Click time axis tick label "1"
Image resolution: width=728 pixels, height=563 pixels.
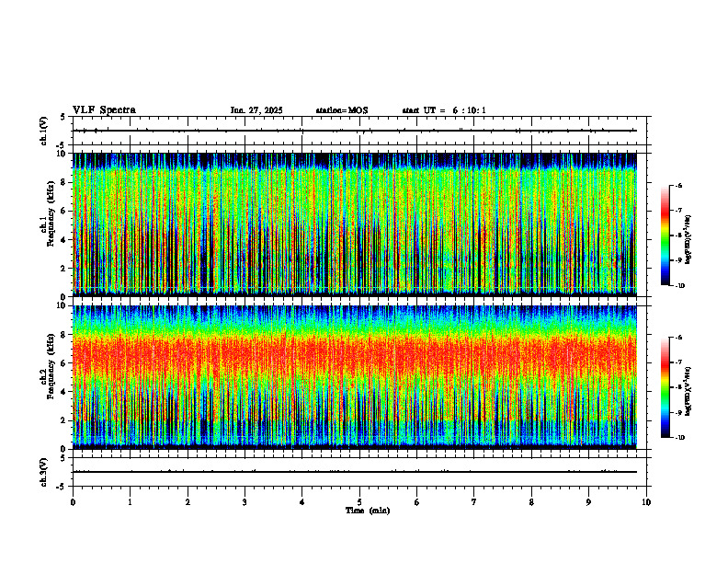point(130,502)
